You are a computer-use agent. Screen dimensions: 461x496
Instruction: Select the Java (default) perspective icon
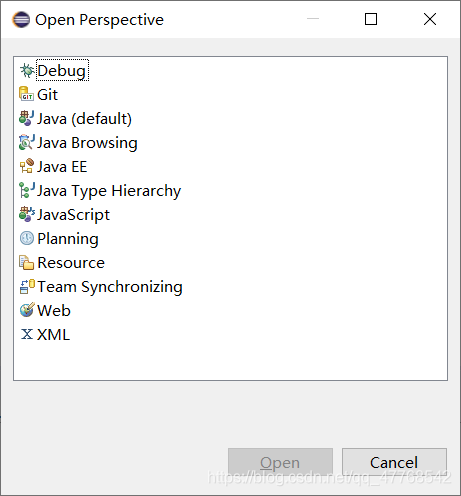point(26,119)
